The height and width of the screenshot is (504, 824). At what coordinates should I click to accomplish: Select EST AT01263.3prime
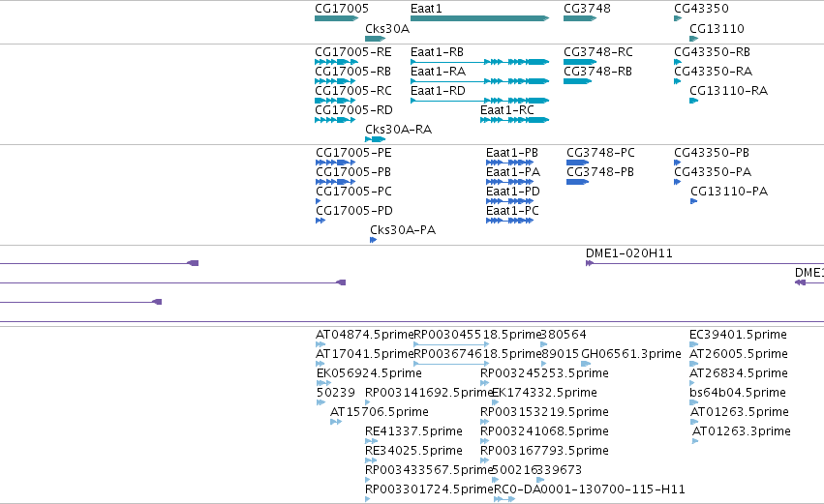tap(742, 431)
